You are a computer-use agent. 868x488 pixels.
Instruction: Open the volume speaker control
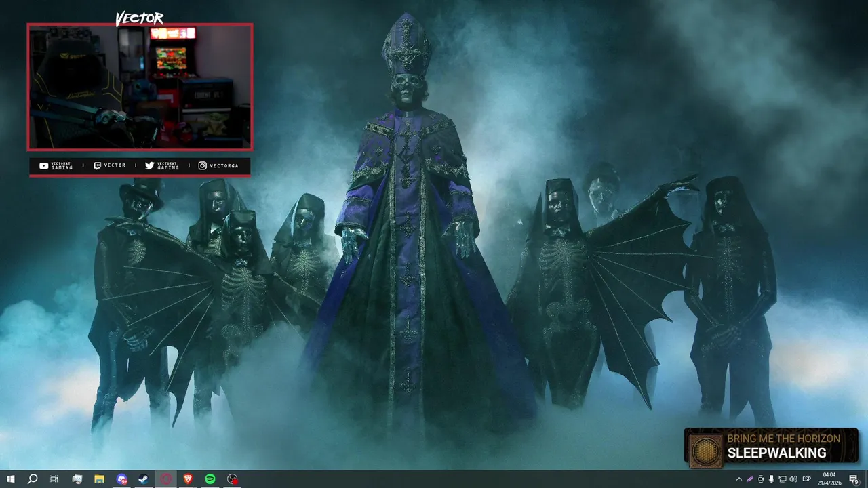pyautogui.click(x=793, y=479)
